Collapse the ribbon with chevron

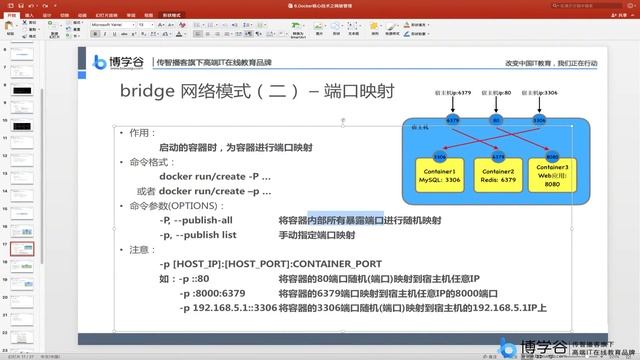point(632,15)
